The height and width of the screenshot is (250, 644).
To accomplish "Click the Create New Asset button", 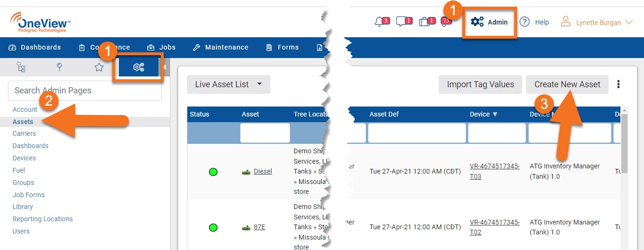I will pos(567,84).
